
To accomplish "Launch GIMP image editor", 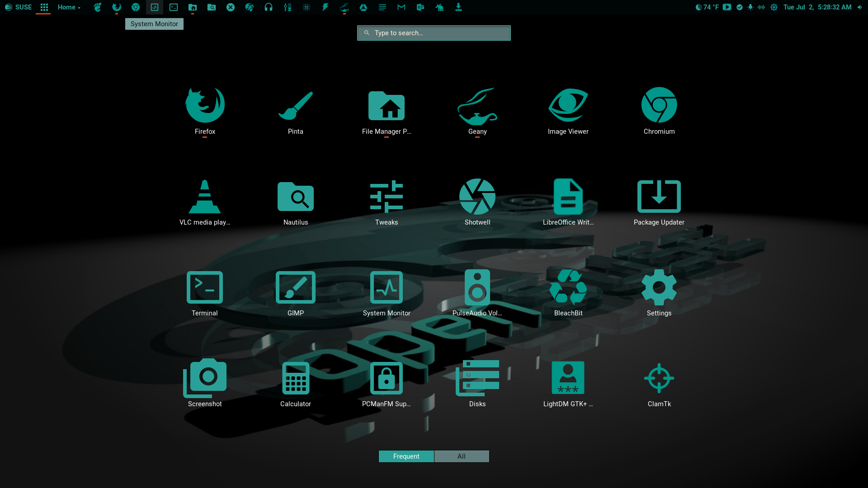I will [296, 293].
